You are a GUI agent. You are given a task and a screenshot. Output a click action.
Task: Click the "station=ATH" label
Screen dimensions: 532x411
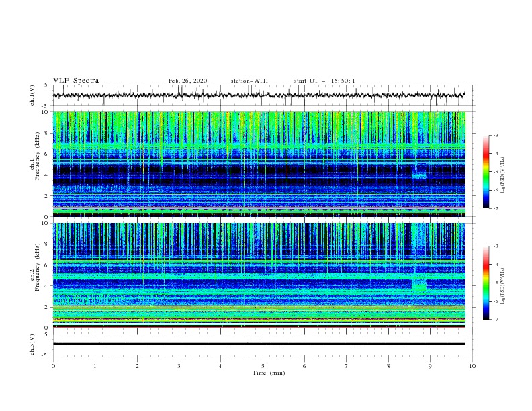249,81
